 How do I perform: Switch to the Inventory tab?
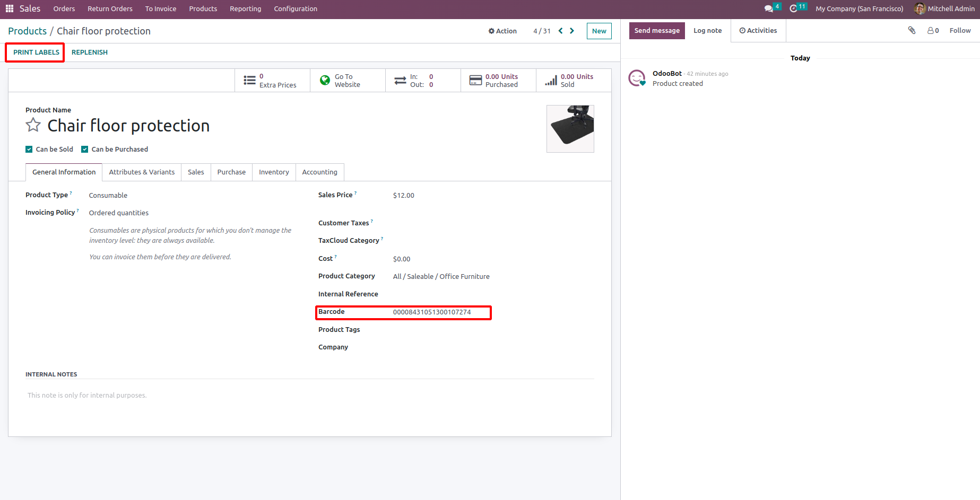pos(274,172)
